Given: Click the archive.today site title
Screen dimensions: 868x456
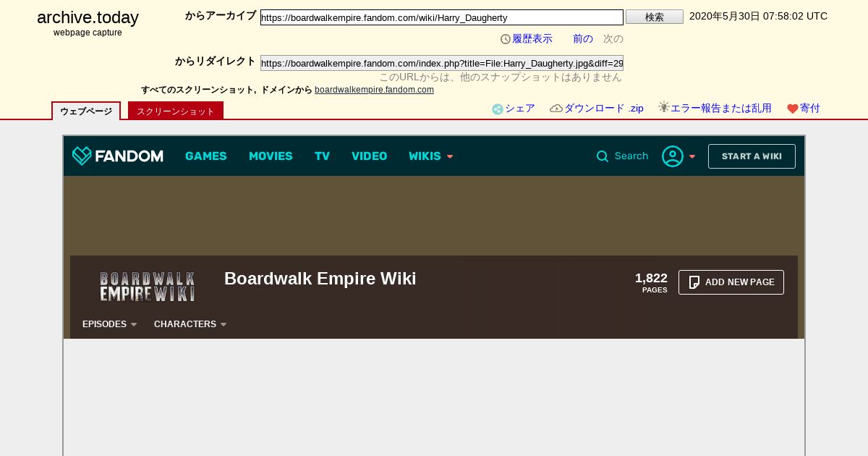Looking at the screenshot, I should pyautogui.click(x=88, y=18).
